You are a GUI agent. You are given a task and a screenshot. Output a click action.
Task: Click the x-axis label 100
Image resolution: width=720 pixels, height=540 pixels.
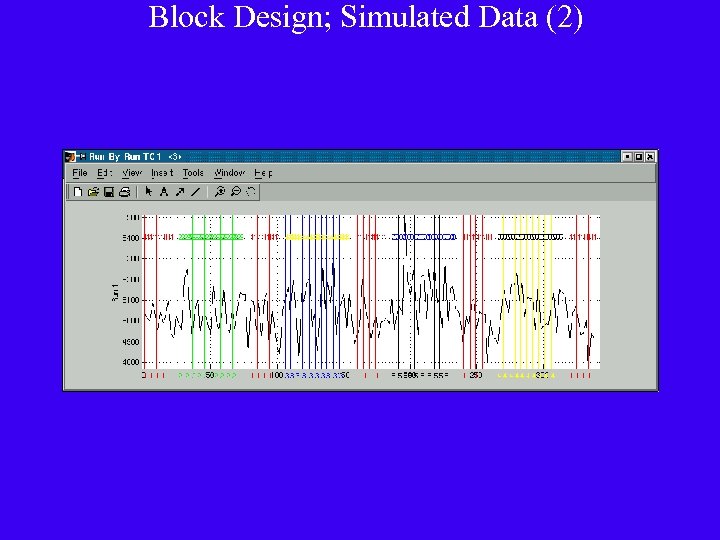point(277,375)
